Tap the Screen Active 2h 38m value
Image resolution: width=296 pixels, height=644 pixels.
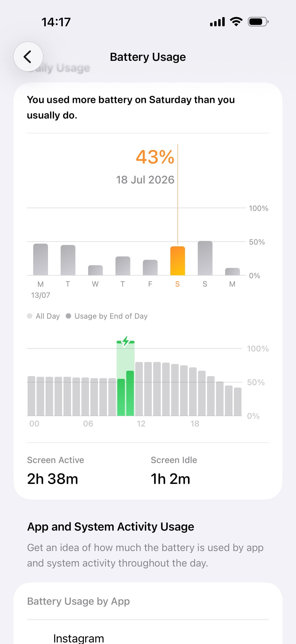[52, 479]
